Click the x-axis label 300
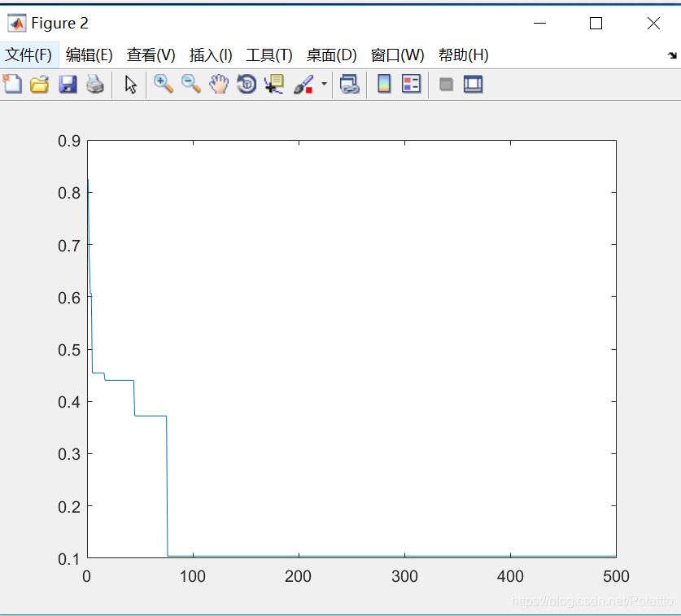This screenshot has width=681, height=616. tap(404, 576)
